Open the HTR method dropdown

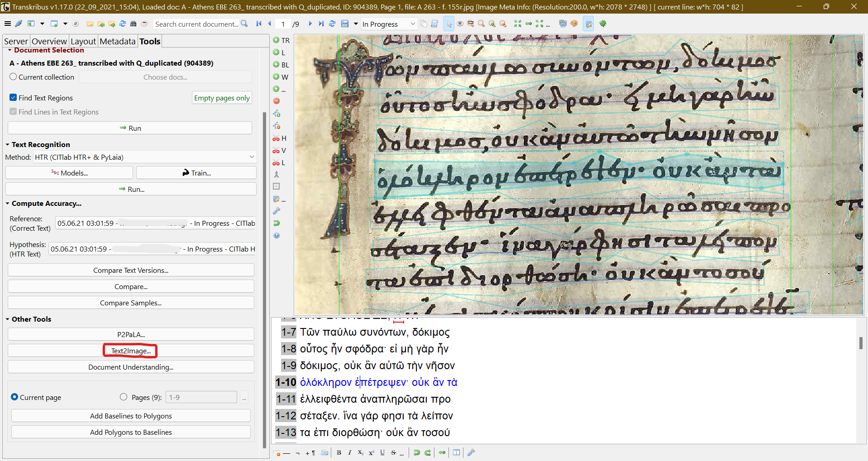click(x=145, y=157)
